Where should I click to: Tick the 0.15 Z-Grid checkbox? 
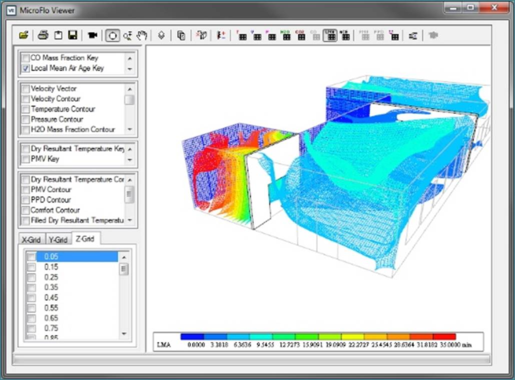[31, 267]
